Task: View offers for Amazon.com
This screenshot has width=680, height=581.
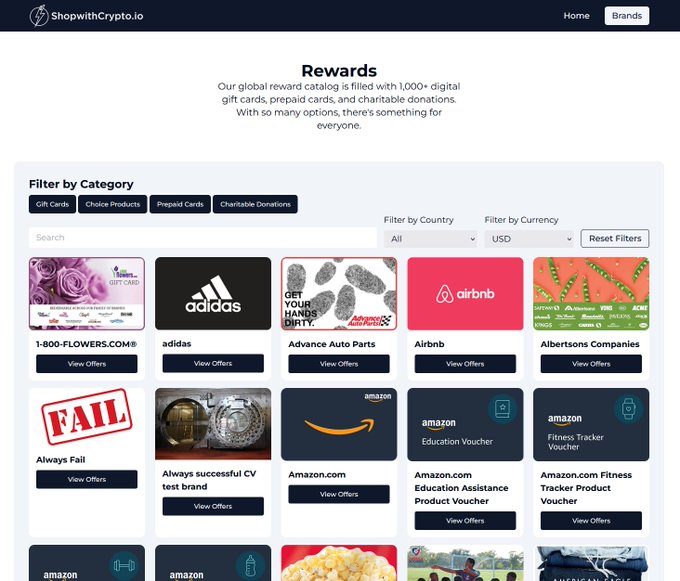Action: point(339,494)
